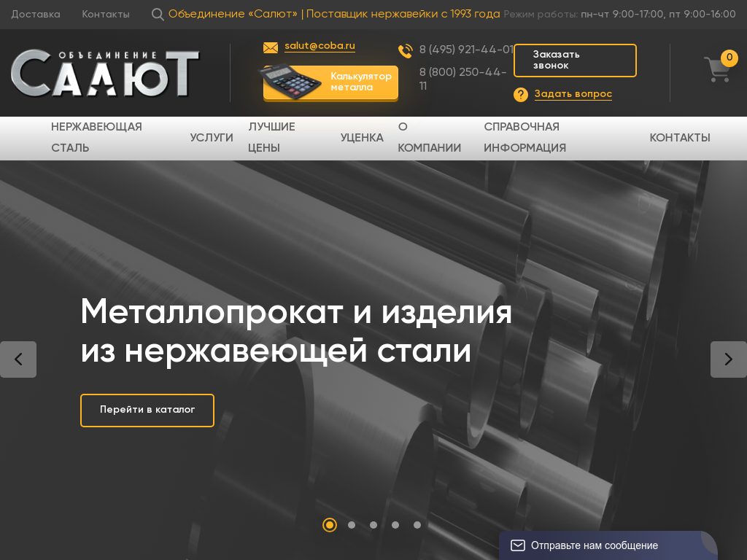Click the phone handset icon

click(406, 51)
